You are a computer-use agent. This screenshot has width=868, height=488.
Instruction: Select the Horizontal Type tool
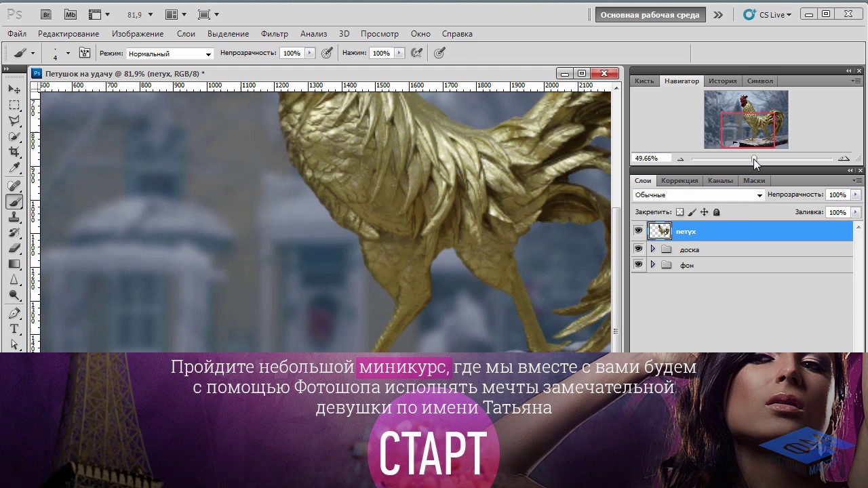coord(14,329)
